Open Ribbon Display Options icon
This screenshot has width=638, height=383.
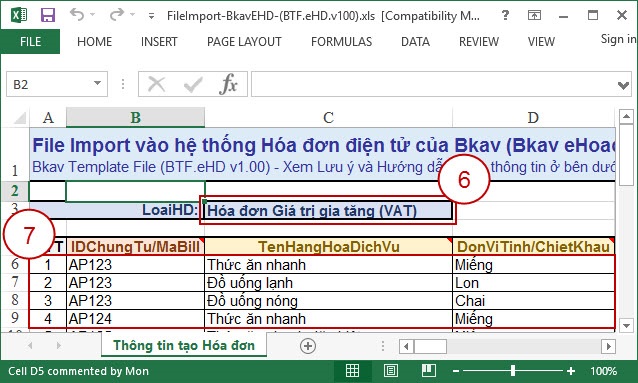(x=534, y=15)
